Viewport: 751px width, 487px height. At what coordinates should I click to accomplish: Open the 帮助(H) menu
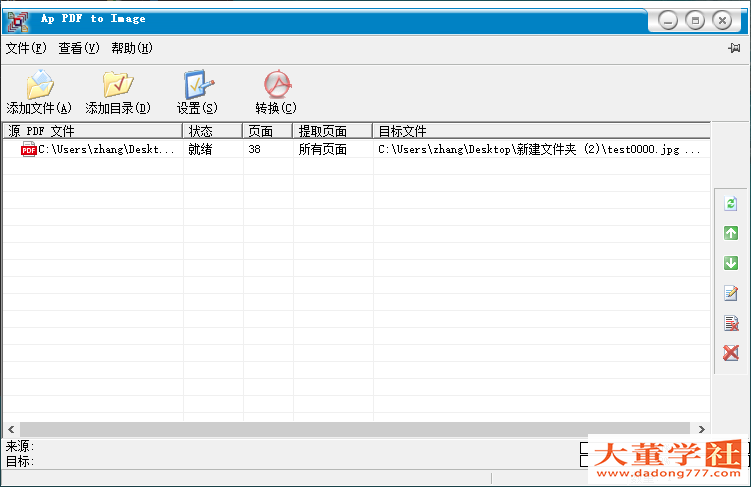click(132, 48)
